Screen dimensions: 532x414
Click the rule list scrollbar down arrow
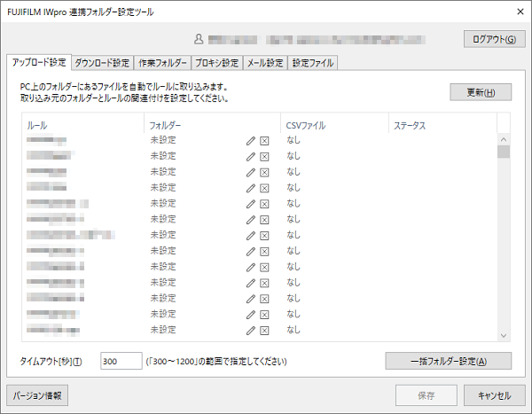tap(504, 336)
